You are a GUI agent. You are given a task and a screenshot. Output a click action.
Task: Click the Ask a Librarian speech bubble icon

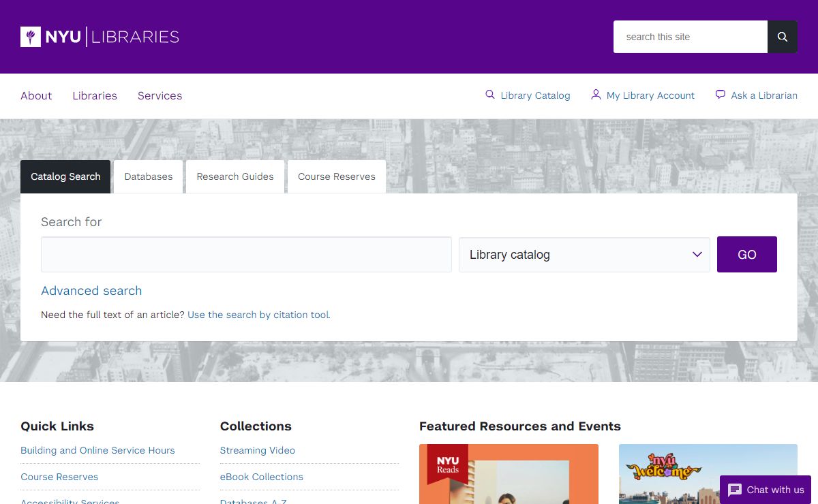720,95
